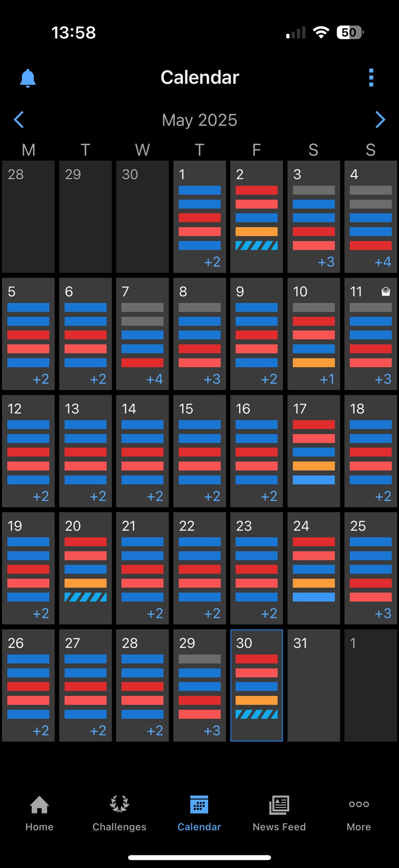
Task: Tap the May 2025 month title
Action: [199, 120]
